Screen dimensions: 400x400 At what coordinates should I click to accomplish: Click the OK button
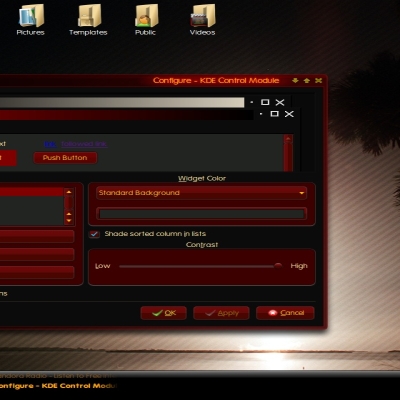point(164,313)
